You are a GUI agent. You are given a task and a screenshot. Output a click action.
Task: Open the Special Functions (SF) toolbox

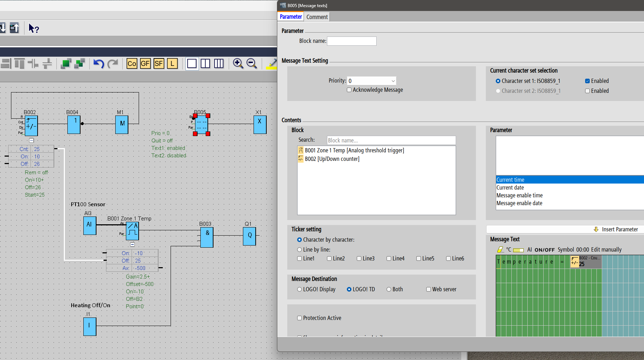click(159, 63)
